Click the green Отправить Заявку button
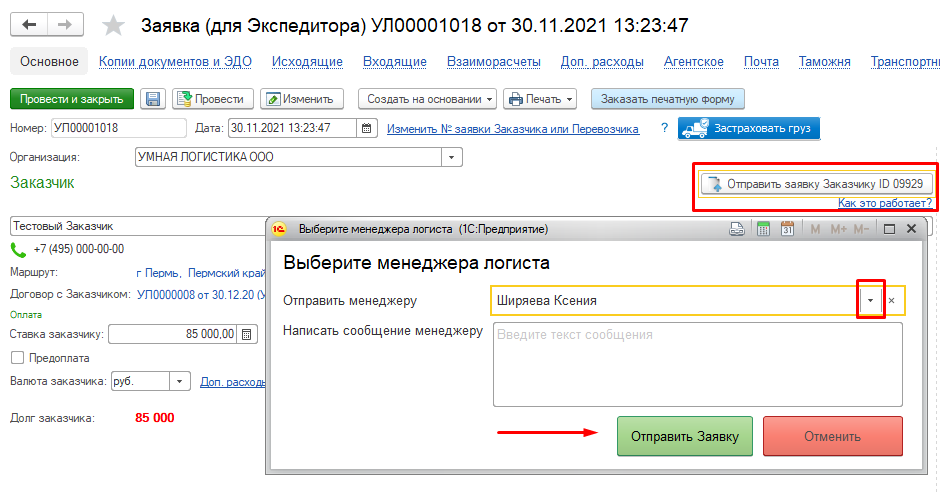The image size is (940, 495). point(685,437)
